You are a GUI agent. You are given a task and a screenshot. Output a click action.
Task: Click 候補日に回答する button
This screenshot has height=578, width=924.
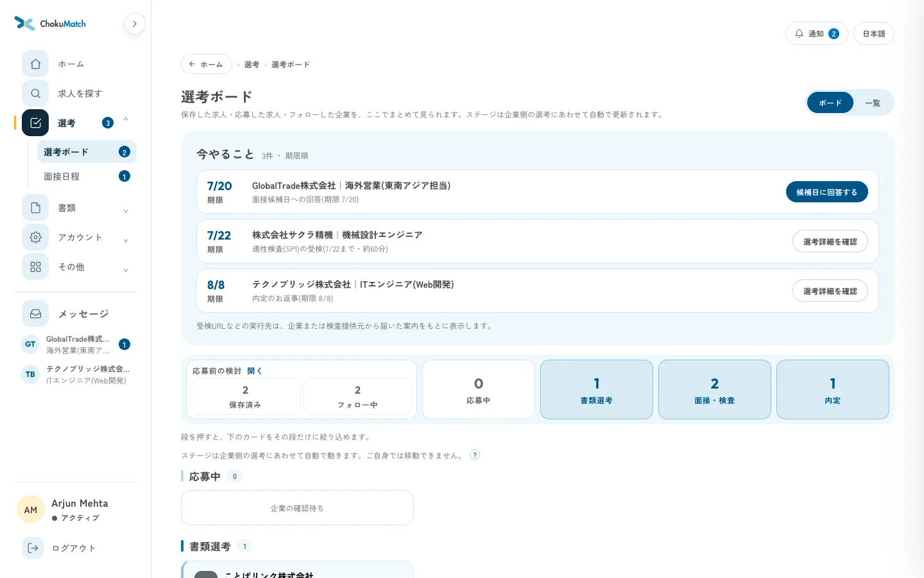coord(827,192)
